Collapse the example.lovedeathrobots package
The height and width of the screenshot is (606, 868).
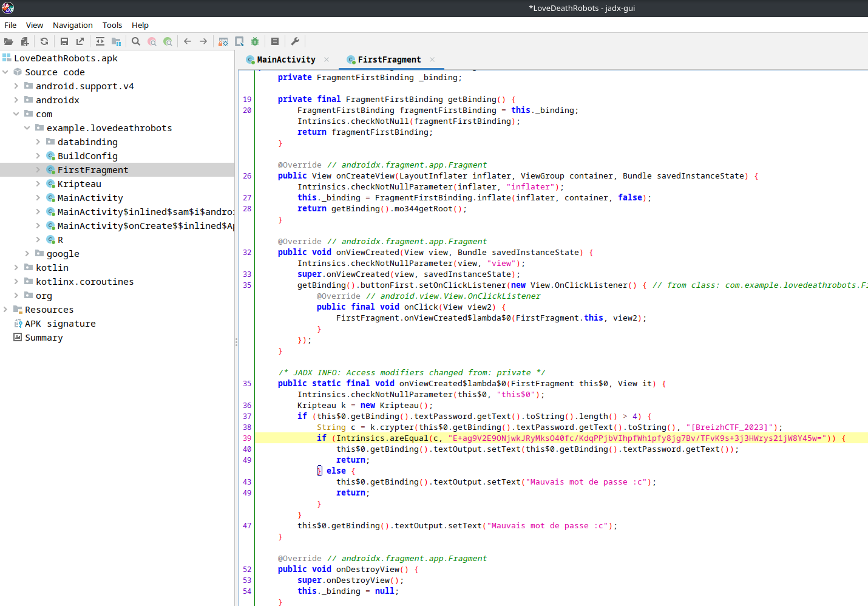coord(27,128)
